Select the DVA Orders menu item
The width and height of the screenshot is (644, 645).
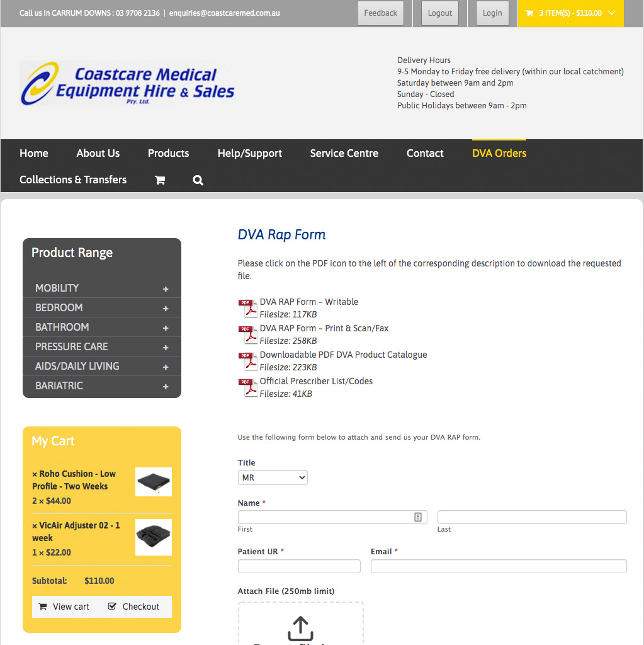click(499, 153)
